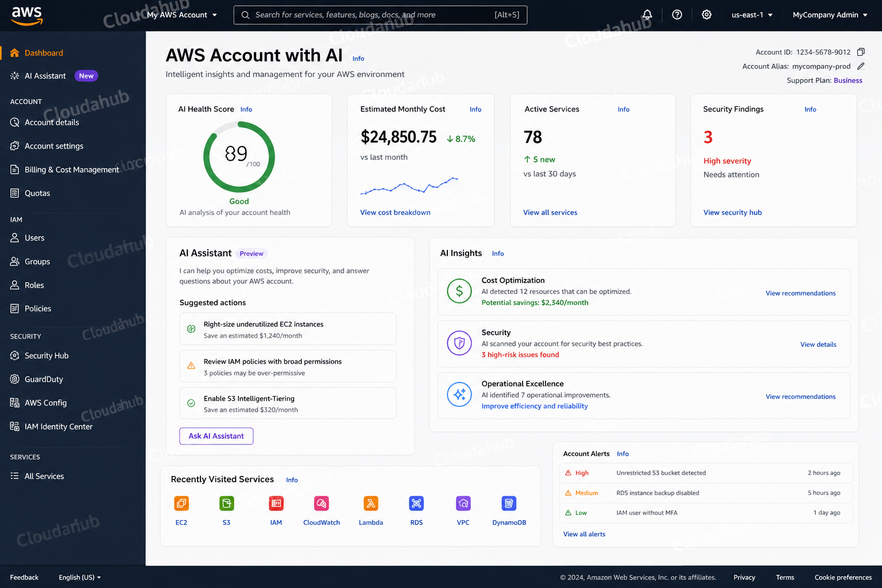Image resolution: width=882 pixels, height=588 pixels.
Task: Click View details for Security insight
Action: (818, 345)
